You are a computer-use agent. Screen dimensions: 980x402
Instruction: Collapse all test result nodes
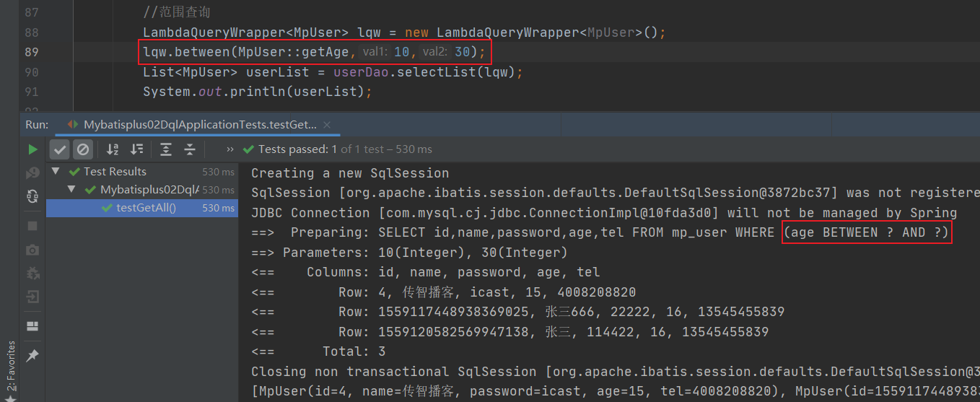click(x=190, y=149)
